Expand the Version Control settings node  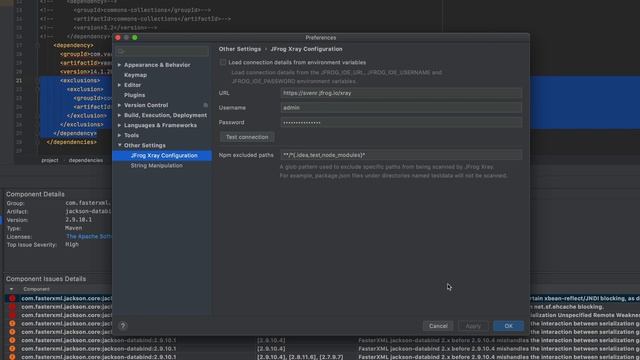[x=119, y=105]
